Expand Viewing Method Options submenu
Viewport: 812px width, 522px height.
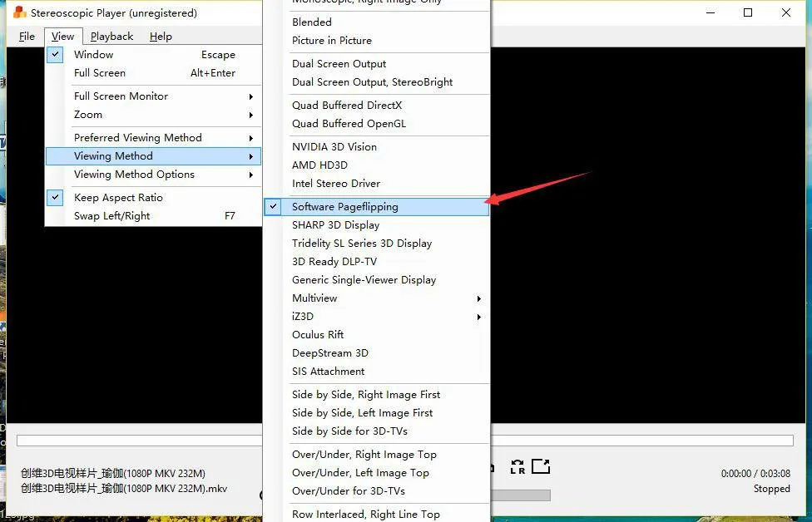click(x=154, y=175)
